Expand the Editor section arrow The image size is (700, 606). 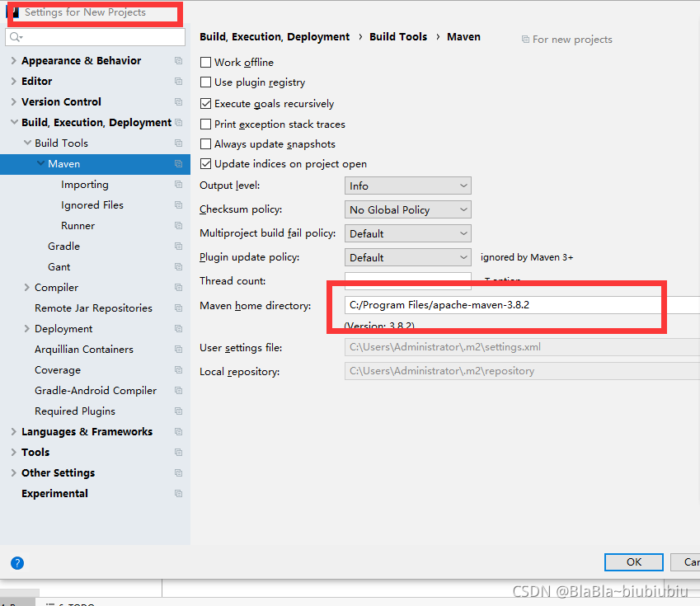13,82
